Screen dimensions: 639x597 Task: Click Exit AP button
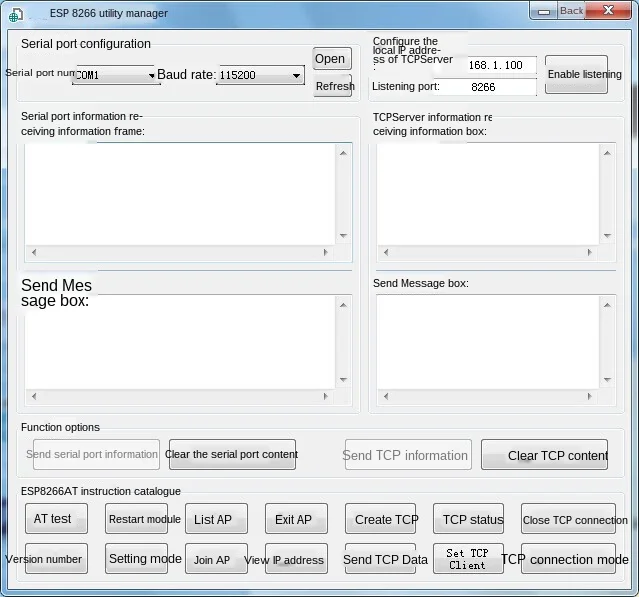click(x=296, y=519)
